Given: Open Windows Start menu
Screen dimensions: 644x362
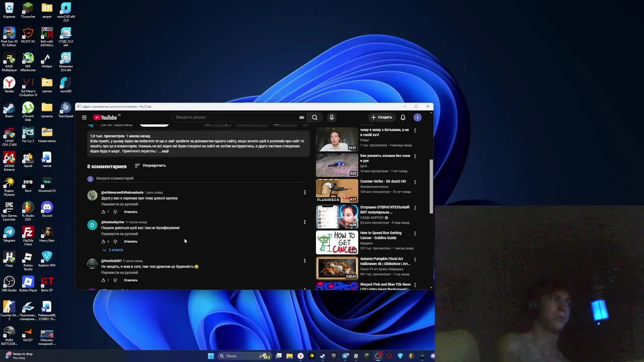Looking at the screenshot, I should pyautogui.click(x=211, y=356).
